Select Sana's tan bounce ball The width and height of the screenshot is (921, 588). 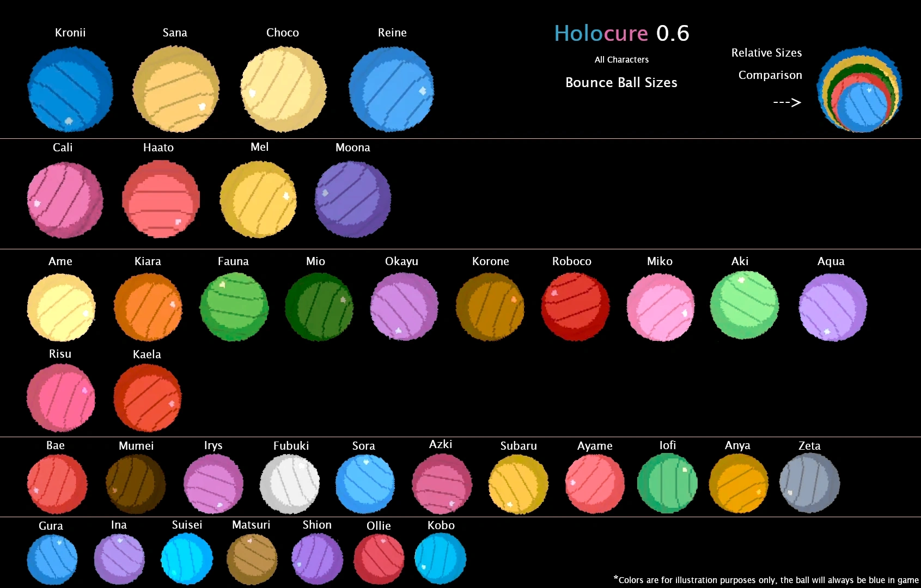point(176,89)
